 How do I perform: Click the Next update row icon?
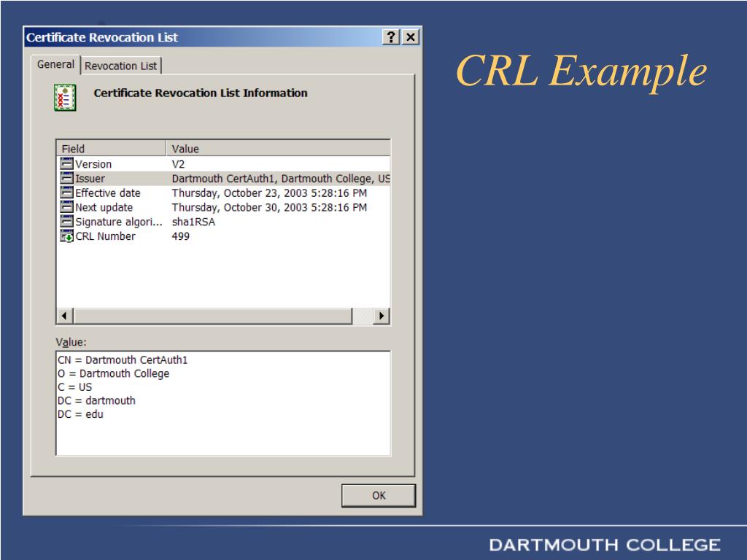[x=66, y=207]
